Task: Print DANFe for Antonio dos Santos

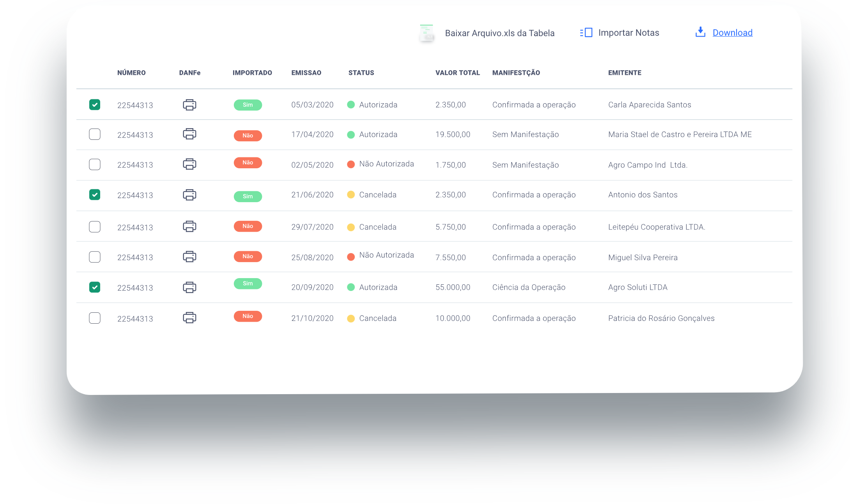Action: click(x=189, y=195)
